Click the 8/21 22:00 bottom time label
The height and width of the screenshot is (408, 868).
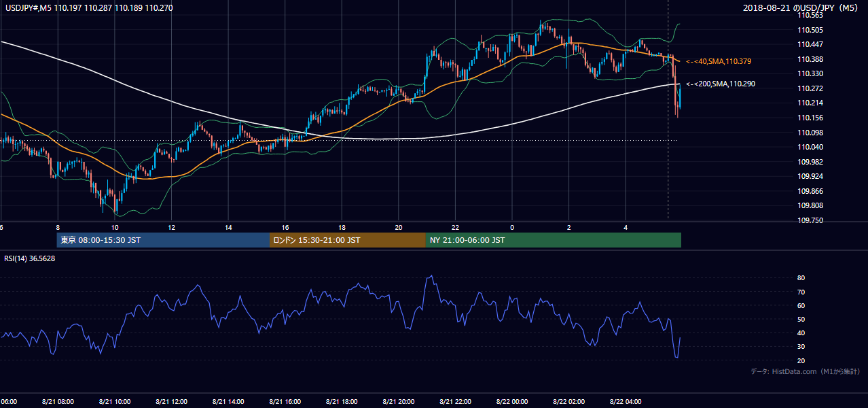click(x=455, y=402)
